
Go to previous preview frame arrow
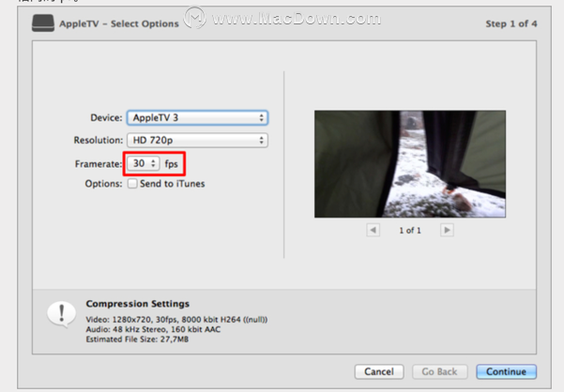tap(373, 230)
